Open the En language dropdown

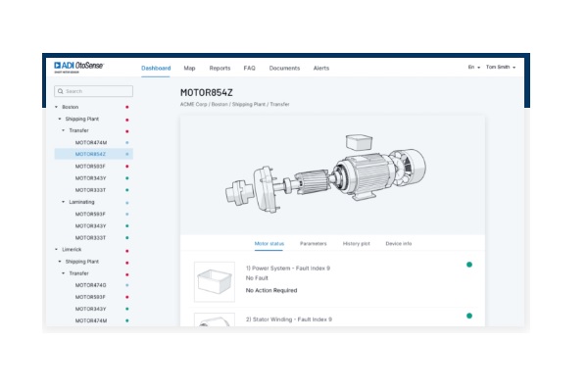473,68
